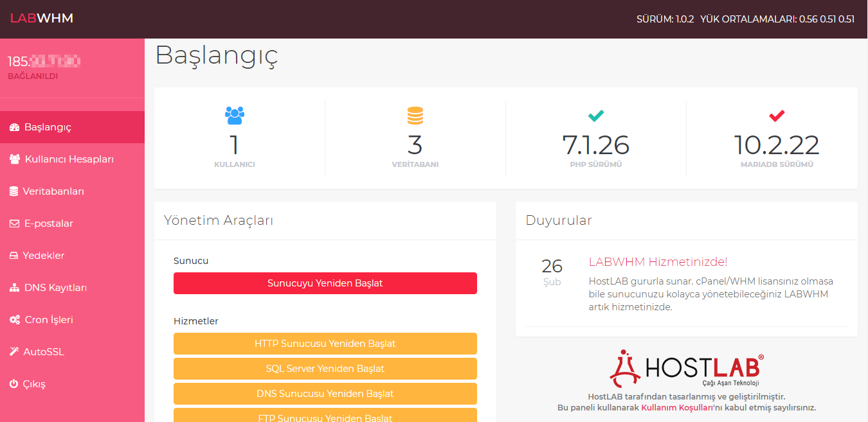Click the PHP version 7.1.26
Image resolution: width=868 pixels, height=422 pixels.
point(596,145)
